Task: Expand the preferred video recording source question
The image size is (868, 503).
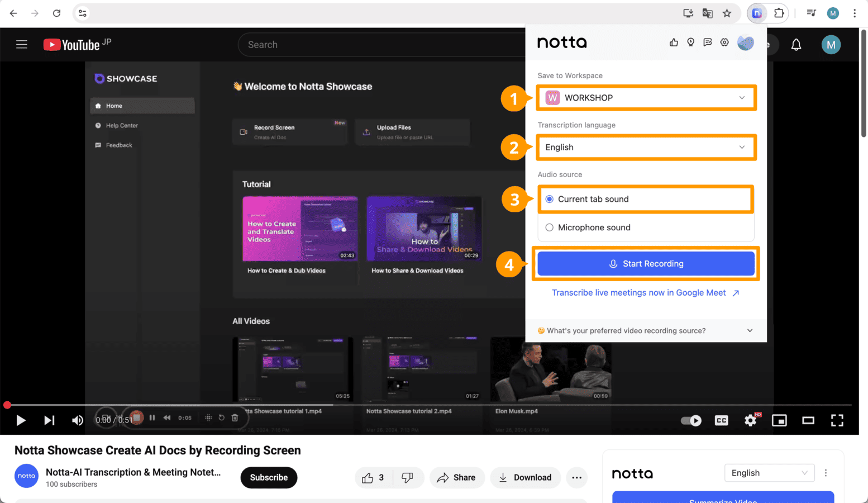Action: (646, 330)
